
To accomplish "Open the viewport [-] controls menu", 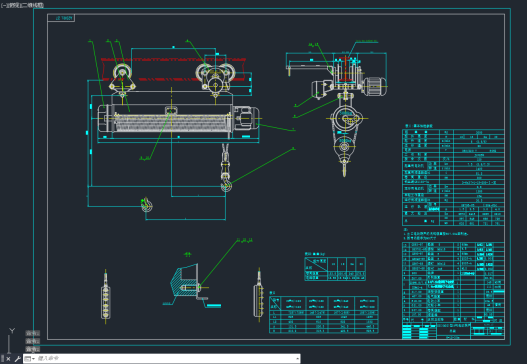I will tap(3, 5).
